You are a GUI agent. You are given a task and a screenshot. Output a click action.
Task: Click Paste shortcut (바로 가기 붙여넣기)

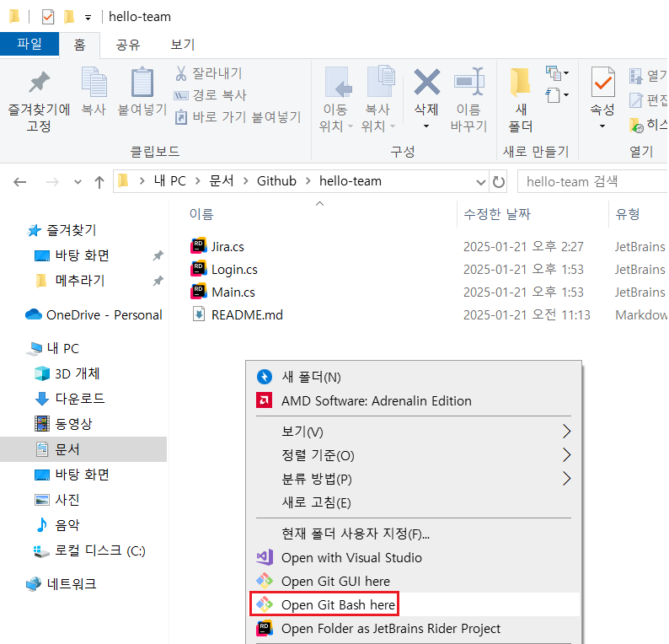238,117
